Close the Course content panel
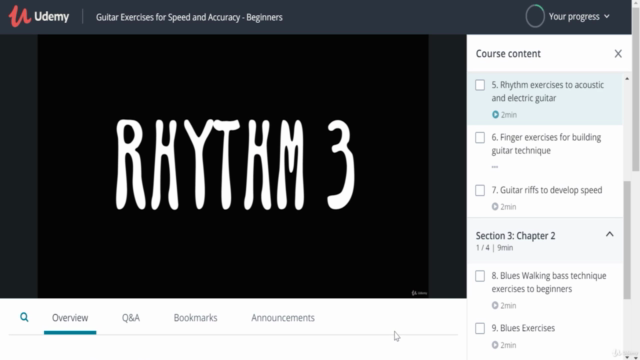The height and width of the screenshot is (360, 640). tap(618, 53)
